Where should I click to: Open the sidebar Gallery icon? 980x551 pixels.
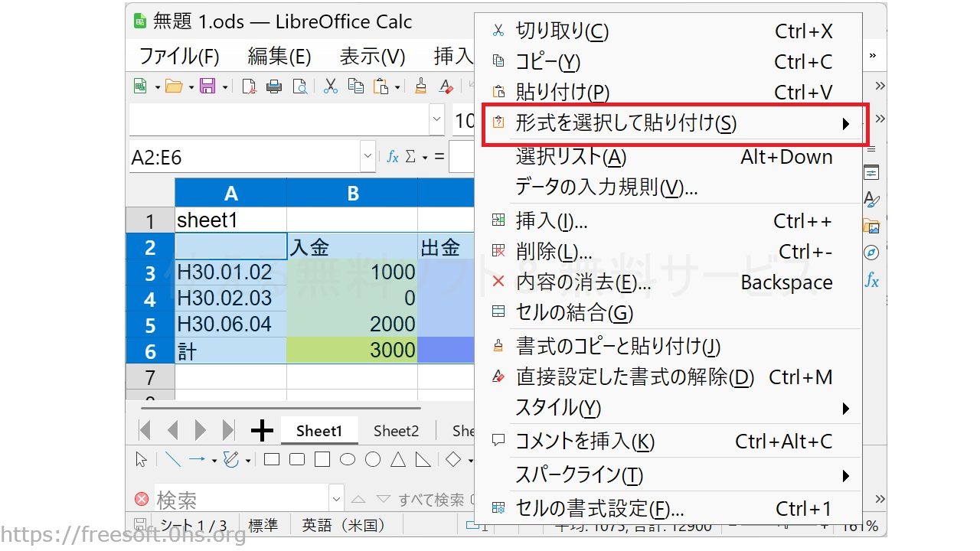coord(871,226)
